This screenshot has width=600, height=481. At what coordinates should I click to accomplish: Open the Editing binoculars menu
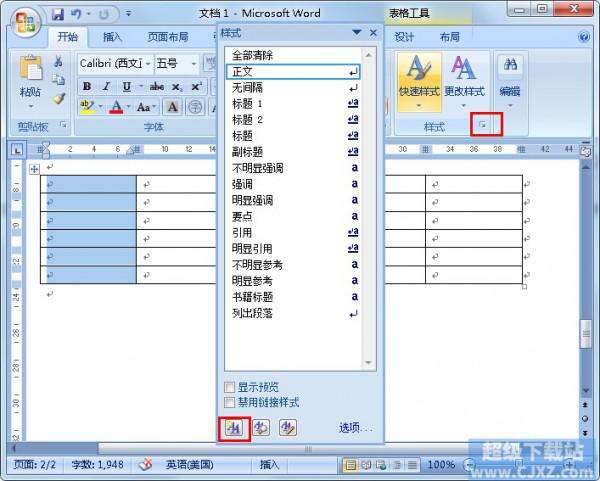pos(510,82)
